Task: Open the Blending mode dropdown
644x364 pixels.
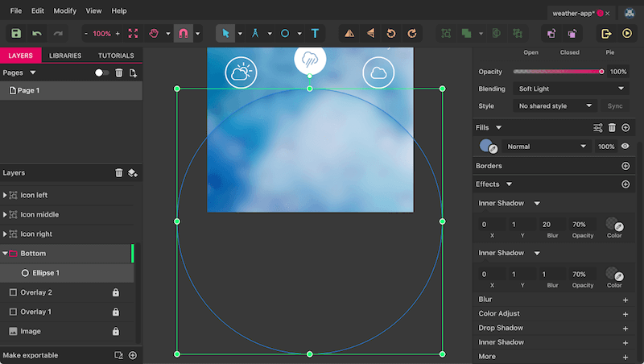Action: click(x=572, y=89)
